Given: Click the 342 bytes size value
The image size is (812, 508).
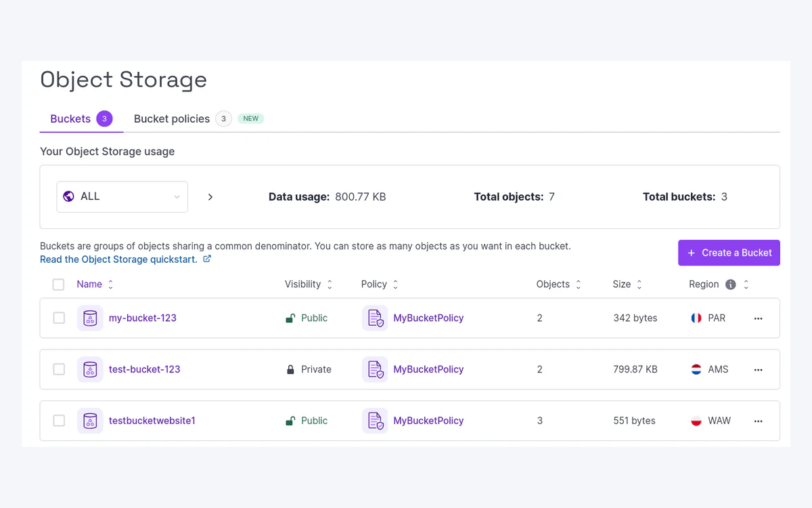Looking at the screenshot, I should 635,318.
